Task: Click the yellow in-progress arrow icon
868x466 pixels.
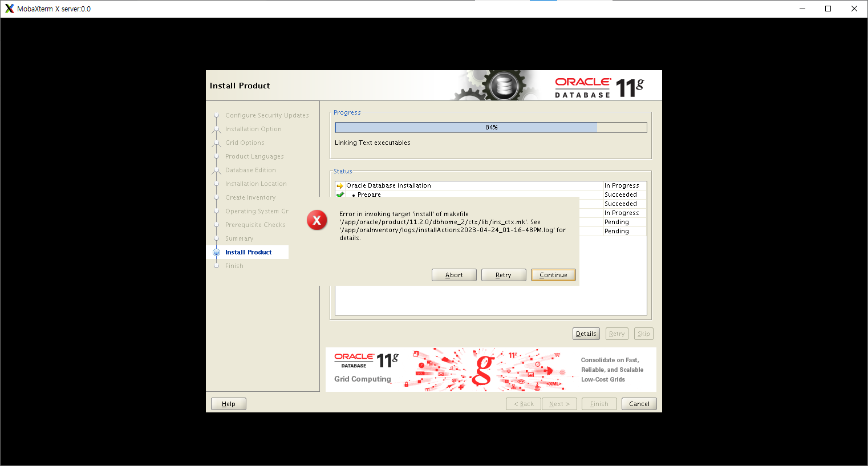Action: [x=340, y=186]
